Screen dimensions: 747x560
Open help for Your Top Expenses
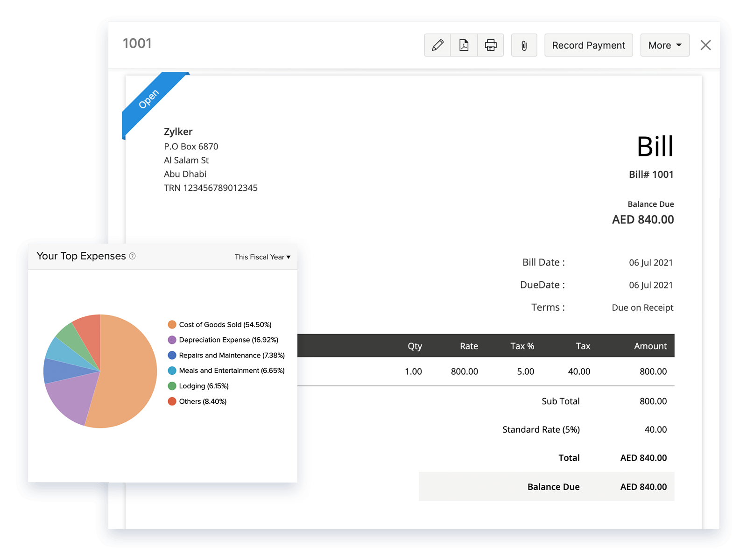[x=132, y=256]
